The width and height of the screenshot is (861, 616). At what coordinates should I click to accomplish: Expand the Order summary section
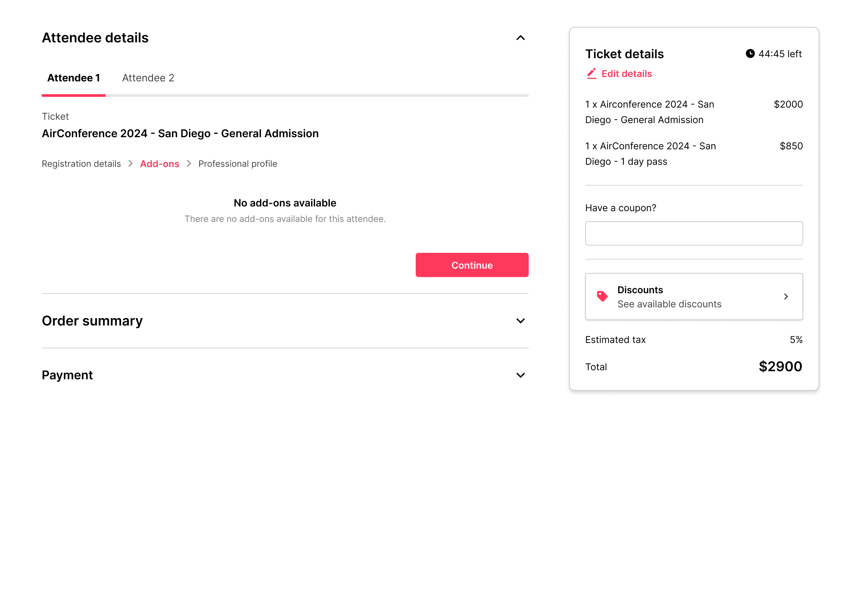pos(520,321)
